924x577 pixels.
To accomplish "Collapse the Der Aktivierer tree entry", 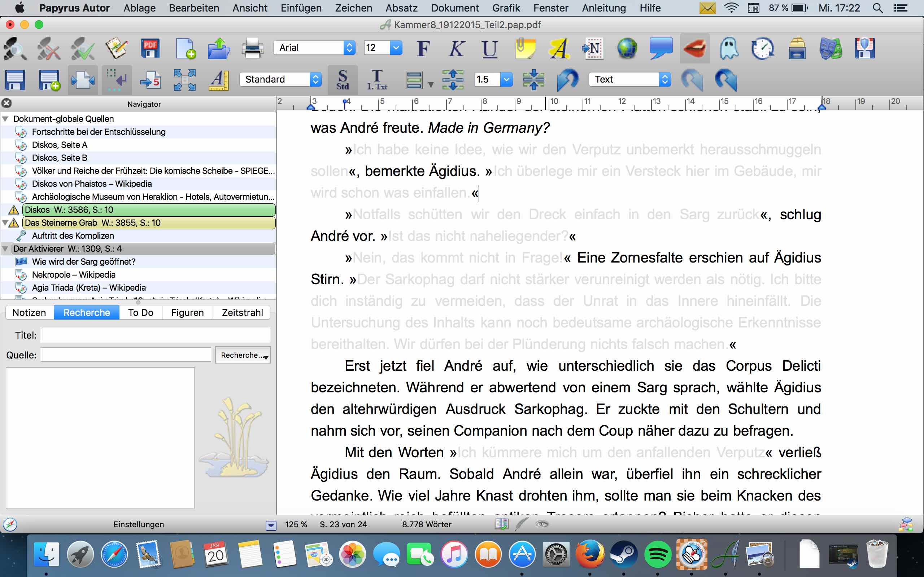I will click(5, 249).
